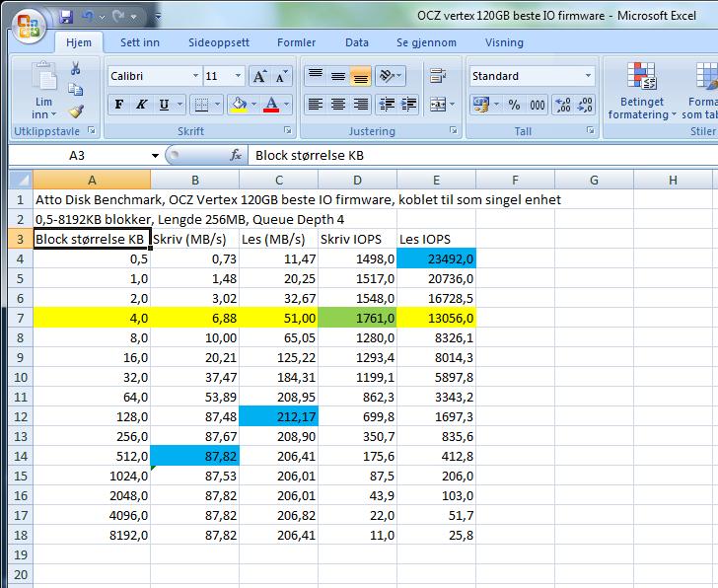Expand Lim inn paste options arrow
This screenshot has height=588, width=718.
point(53,114)
